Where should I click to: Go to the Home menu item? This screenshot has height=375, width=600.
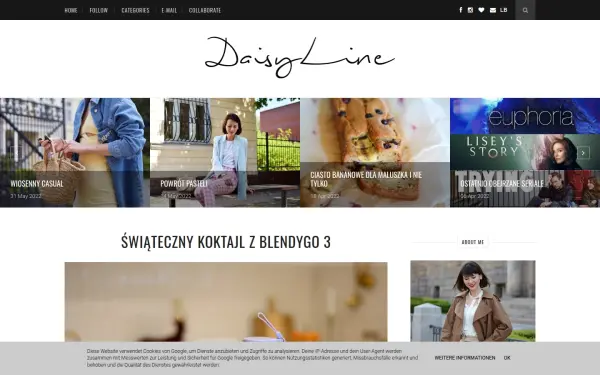(71, 10)
